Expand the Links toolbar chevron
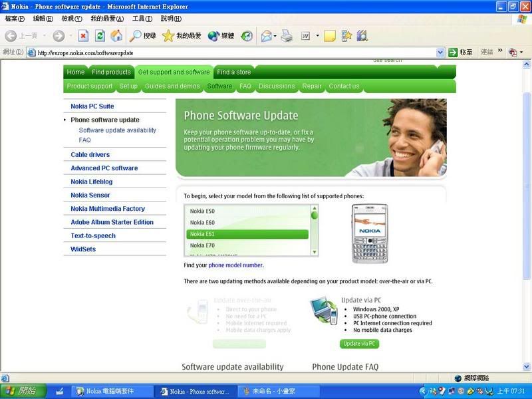This screenshot has width=532, height=399. pyautogui.click(x=500, y=51)
